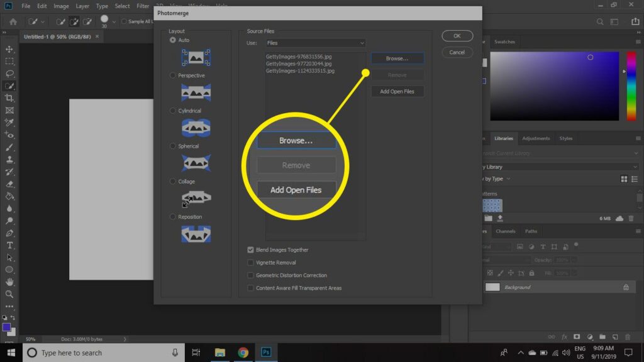Select the Lasso tool

pyautogui.click(x=9, y=74)
